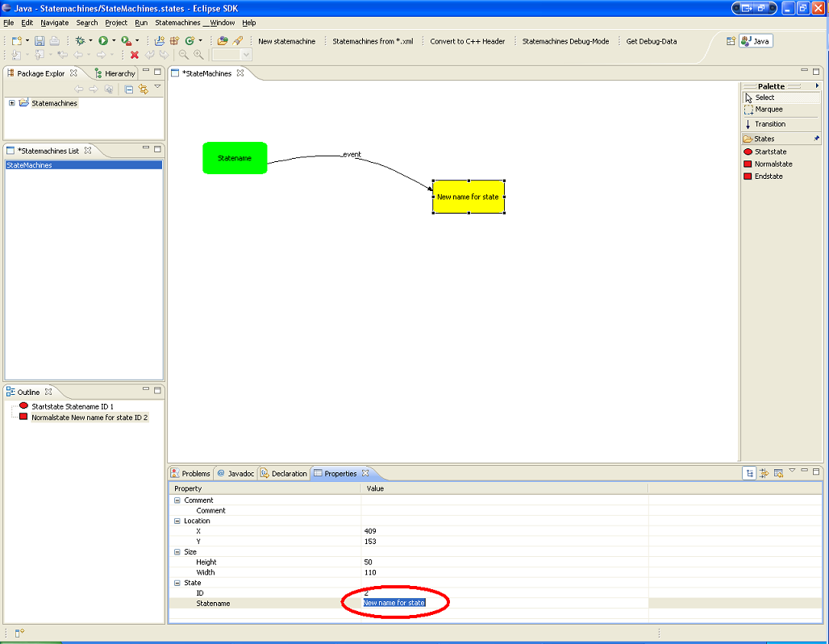Toggle Link with Editor in Package Explorer
The height and width of the screenshot is (644, 829).
pyautogui.click(x=144, y=89)
